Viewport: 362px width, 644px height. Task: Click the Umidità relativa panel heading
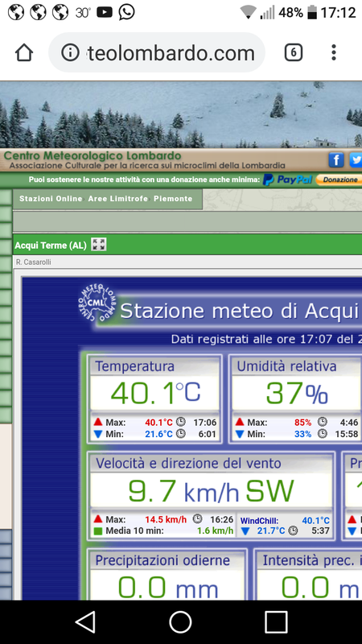tap(286, 366)
